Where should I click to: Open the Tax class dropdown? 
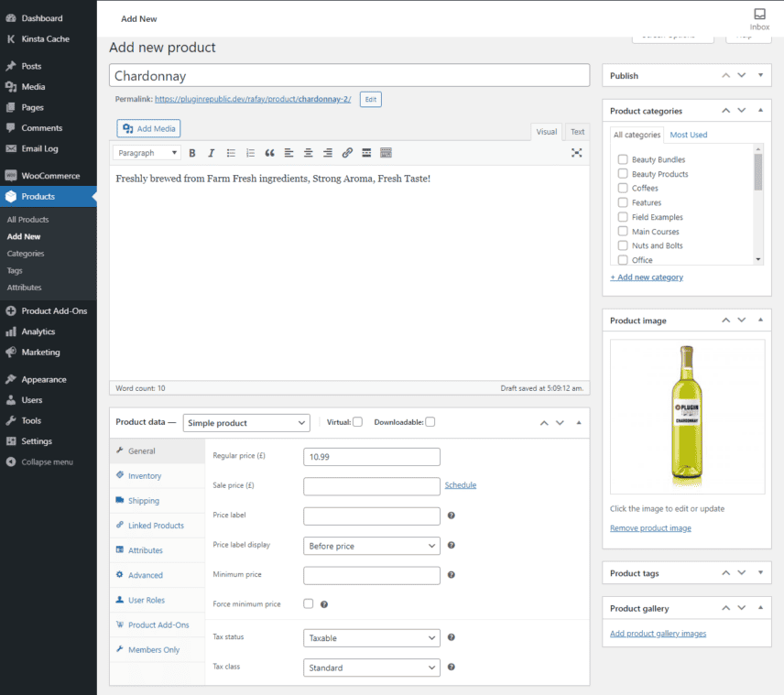pos(371,667)
